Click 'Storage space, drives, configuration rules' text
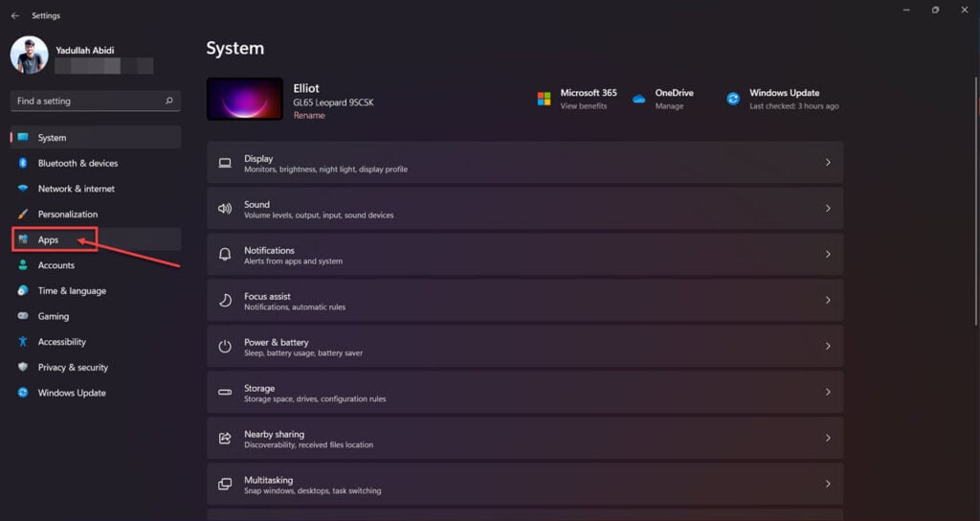980x521 pixels. pos(315,399)
